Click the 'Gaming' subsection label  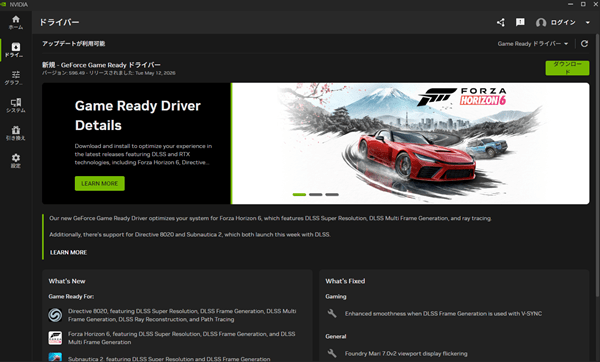pos(336,296)
